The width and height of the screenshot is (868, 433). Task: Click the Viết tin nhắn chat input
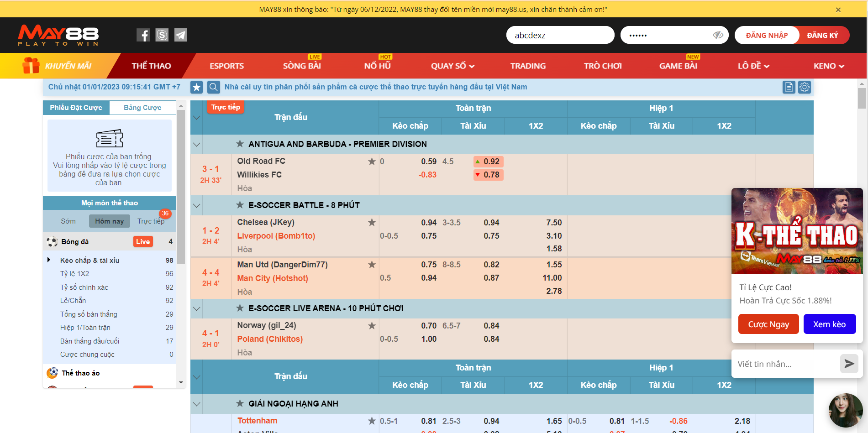(x=785, y=364)
